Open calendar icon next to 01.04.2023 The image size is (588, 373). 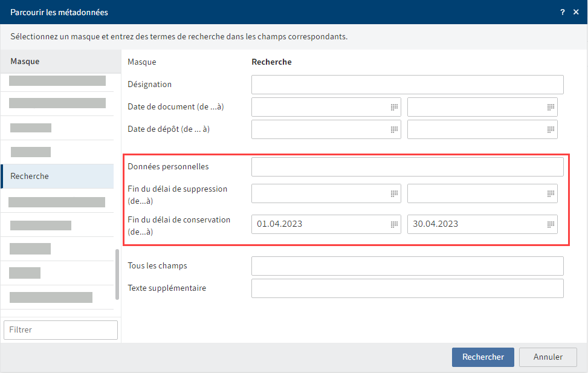[x=394, y=224]
